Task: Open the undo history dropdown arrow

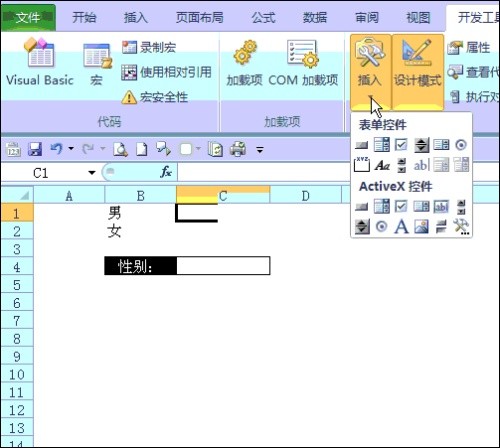Action: click(71, 148)
